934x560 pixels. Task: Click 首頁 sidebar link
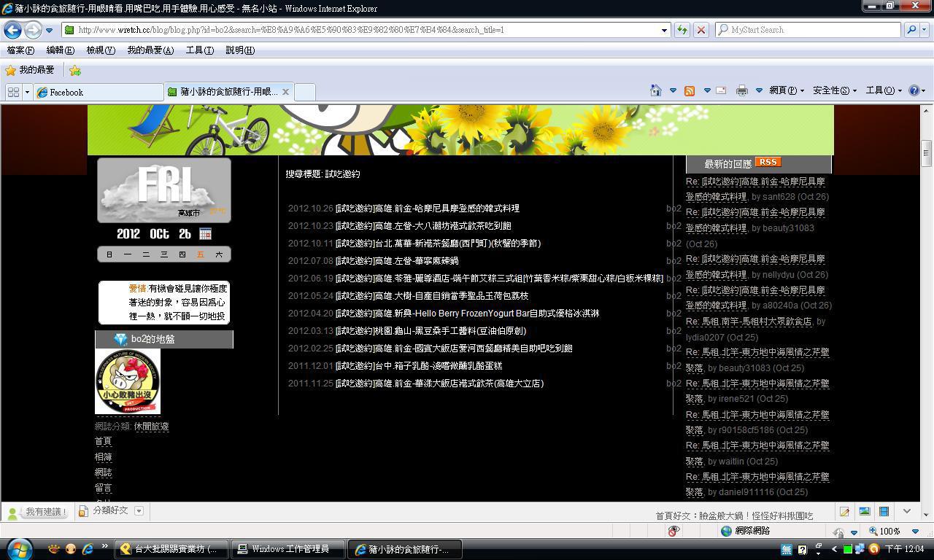click(x=103, y=442)
